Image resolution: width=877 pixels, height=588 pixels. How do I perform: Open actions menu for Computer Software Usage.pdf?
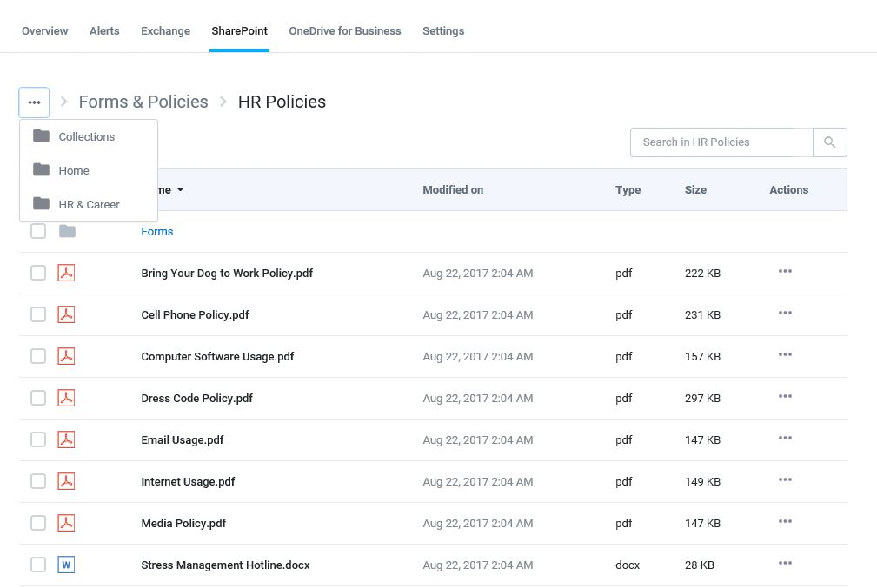[785, 354]
